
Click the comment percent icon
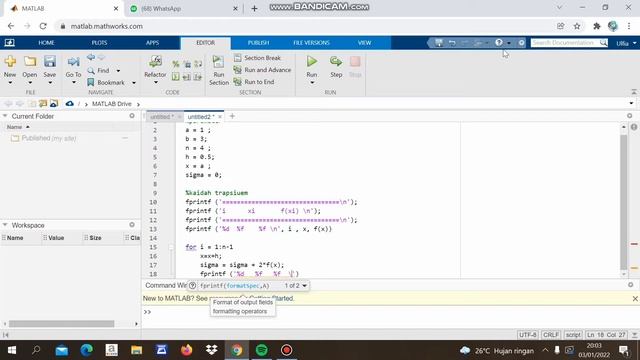click(176, 64)
